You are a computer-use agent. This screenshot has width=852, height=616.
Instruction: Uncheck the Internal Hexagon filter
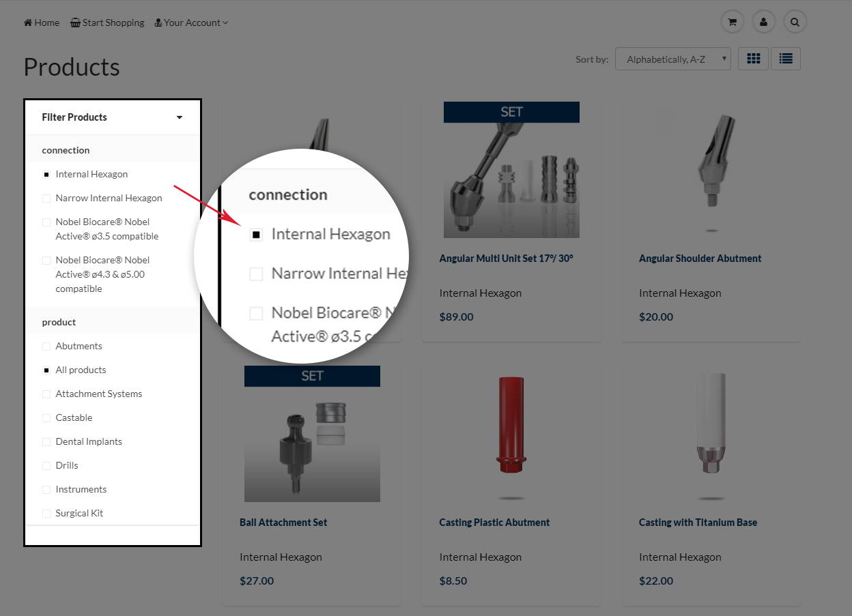[46, 175]
